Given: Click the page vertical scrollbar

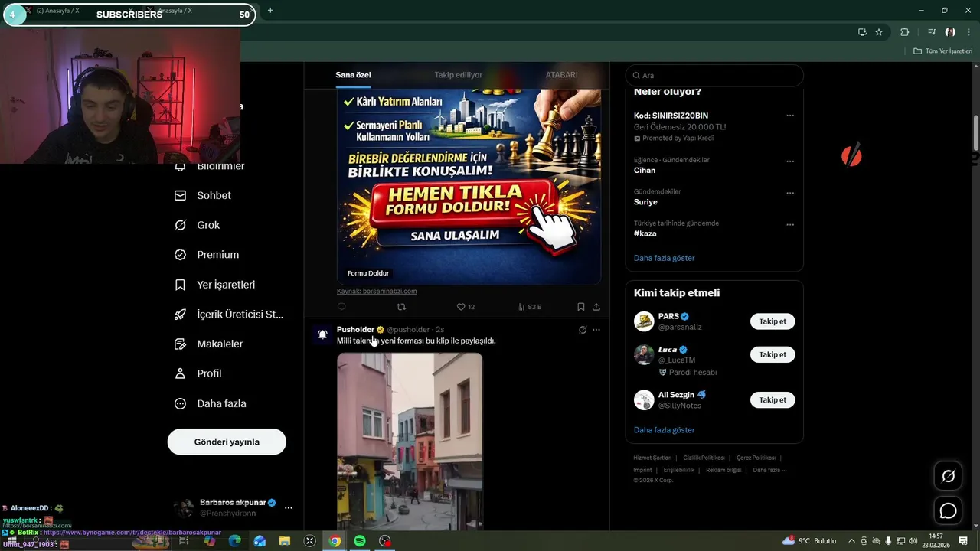Looking at the screenshot, I should tap(976, 133).
